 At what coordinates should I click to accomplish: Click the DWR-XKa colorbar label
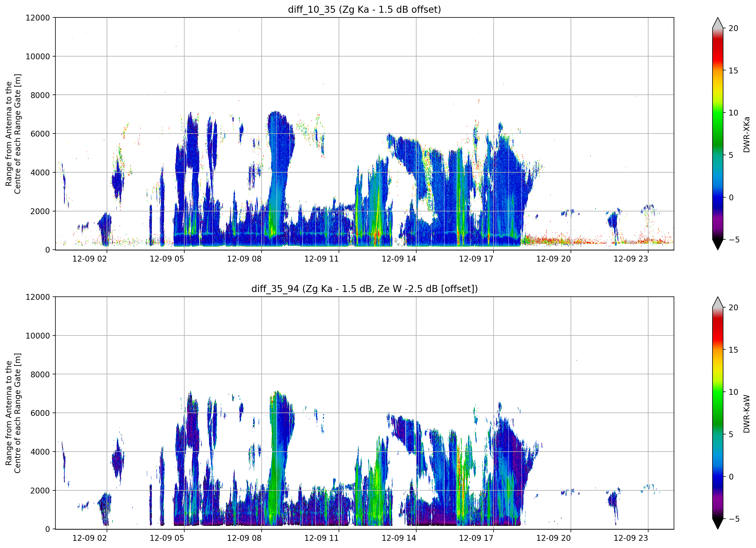(746, 134)
